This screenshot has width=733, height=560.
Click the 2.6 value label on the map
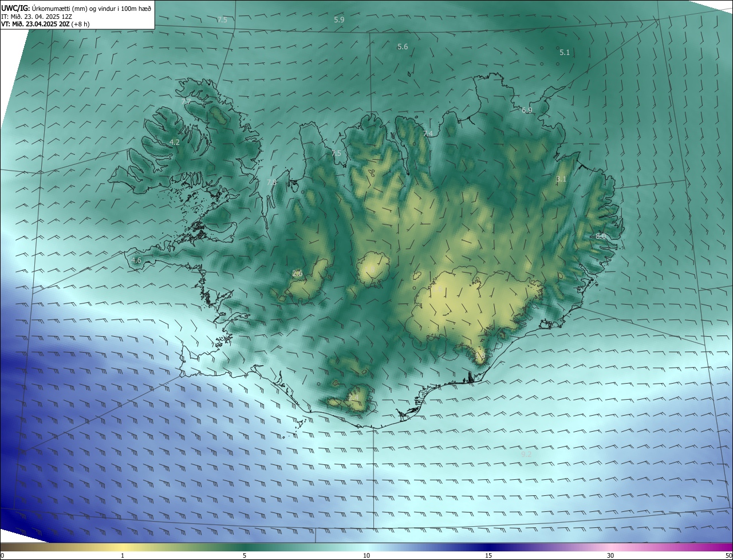[x=297, y=273]
